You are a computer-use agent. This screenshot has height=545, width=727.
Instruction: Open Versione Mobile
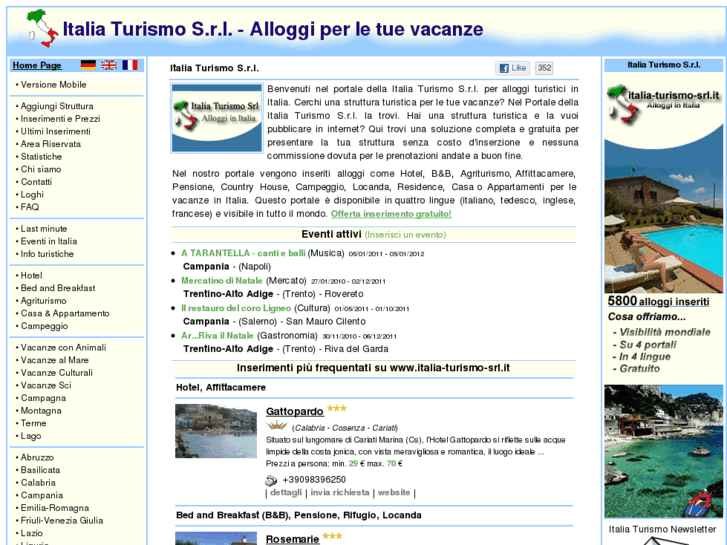53,85
